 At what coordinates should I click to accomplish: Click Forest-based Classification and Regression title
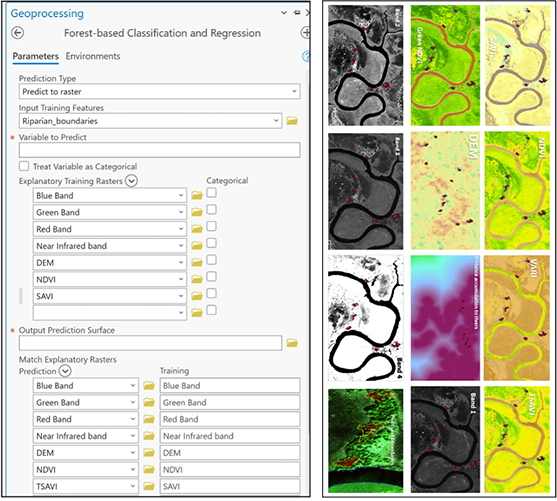[162, 33]
